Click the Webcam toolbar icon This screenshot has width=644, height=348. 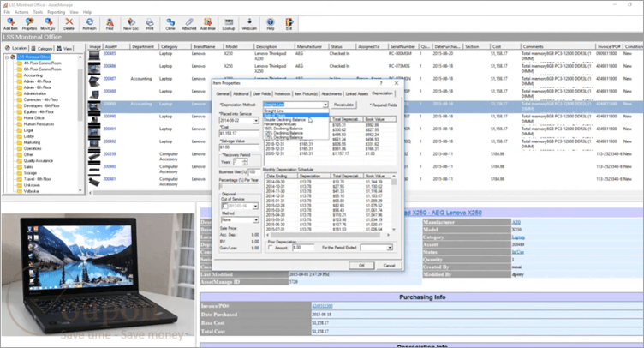pyautogui.click(x=249, y=24)
